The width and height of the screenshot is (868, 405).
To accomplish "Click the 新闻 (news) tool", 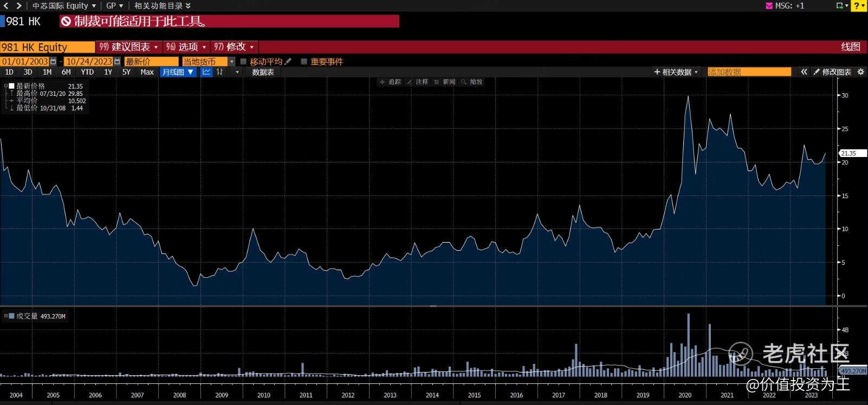I will click(x=444, y=82).
